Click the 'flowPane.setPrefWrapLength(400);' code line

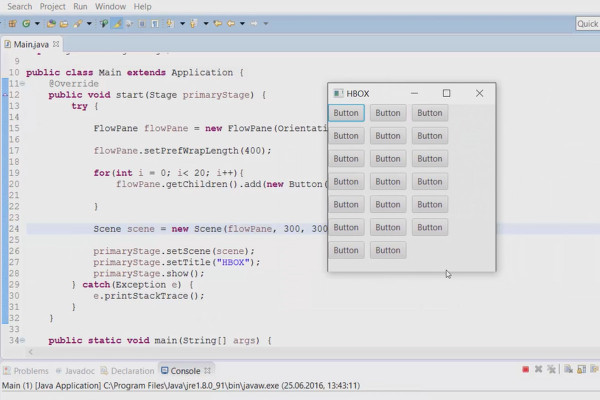tap(183, 150)
